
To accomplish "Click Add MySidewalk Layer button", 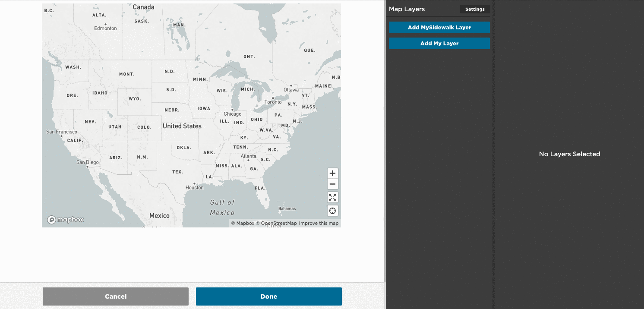I will (439, 28).
